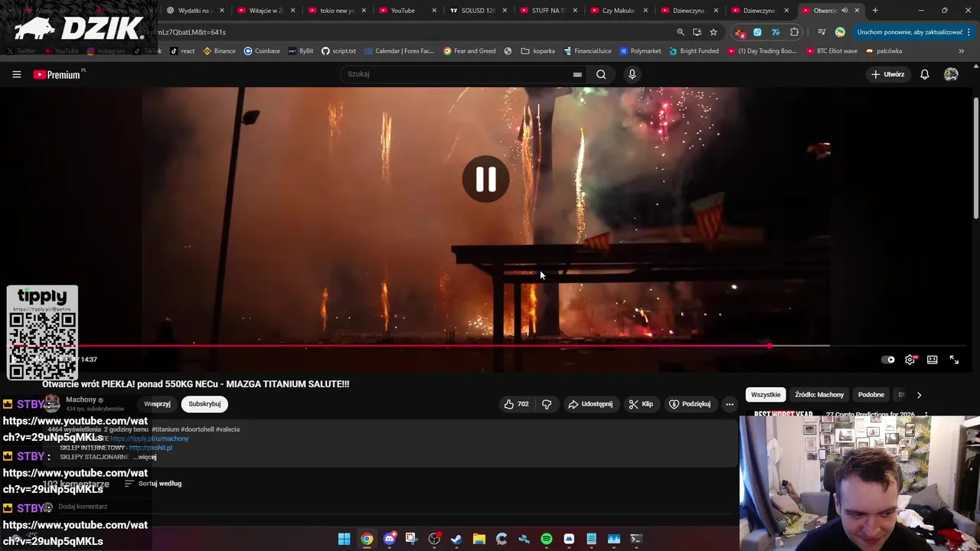Like the video with 702 likes
Screen dimensions: 980x551
pyautogui.click(x=517, y=404)
